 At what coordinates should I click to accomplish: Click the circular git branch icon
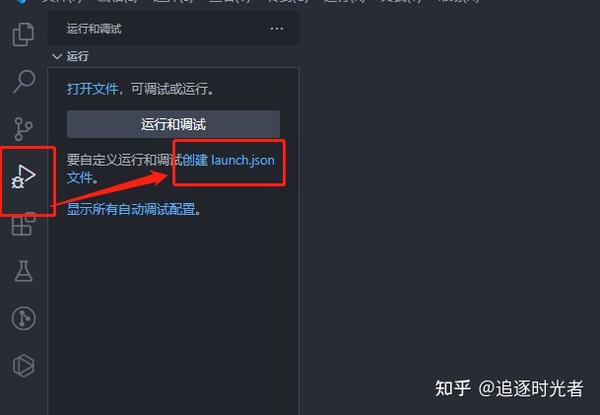(23, 318)
